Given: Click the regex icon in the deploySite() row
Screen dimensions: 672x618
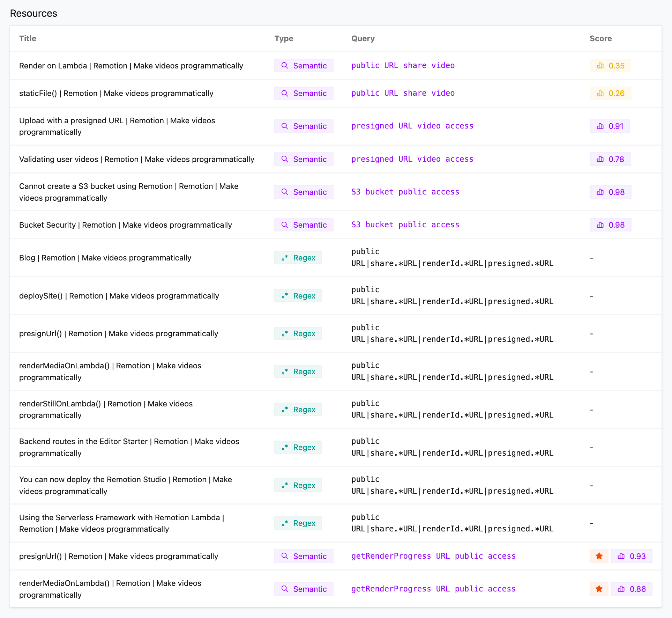Looking at the screenshot, I should click(x=285, y=296).
